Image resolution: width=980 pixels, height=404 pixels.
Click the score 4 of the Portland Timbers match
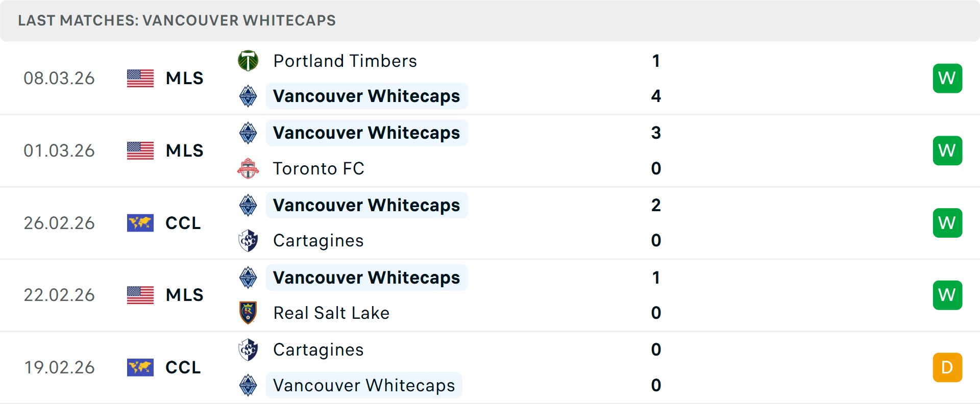pyautogui.click(x=656, y=96)
